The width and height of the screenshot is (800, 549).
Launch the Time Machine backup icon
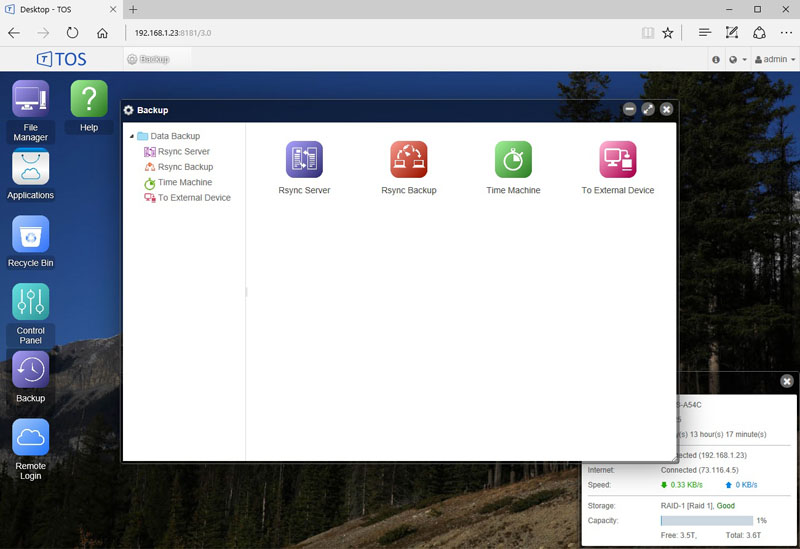[x=513, y=160]
